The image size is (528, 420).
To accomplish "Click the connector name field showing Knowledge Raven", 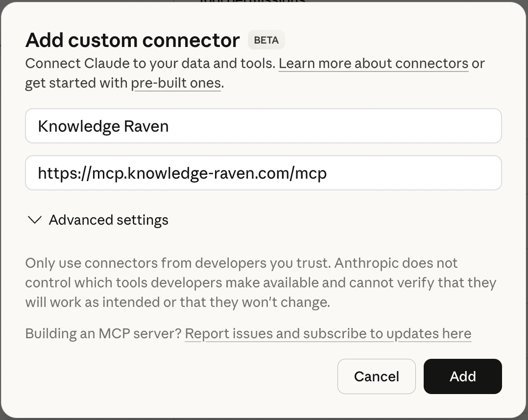I will pyautogui.click(x=264, y=126).
